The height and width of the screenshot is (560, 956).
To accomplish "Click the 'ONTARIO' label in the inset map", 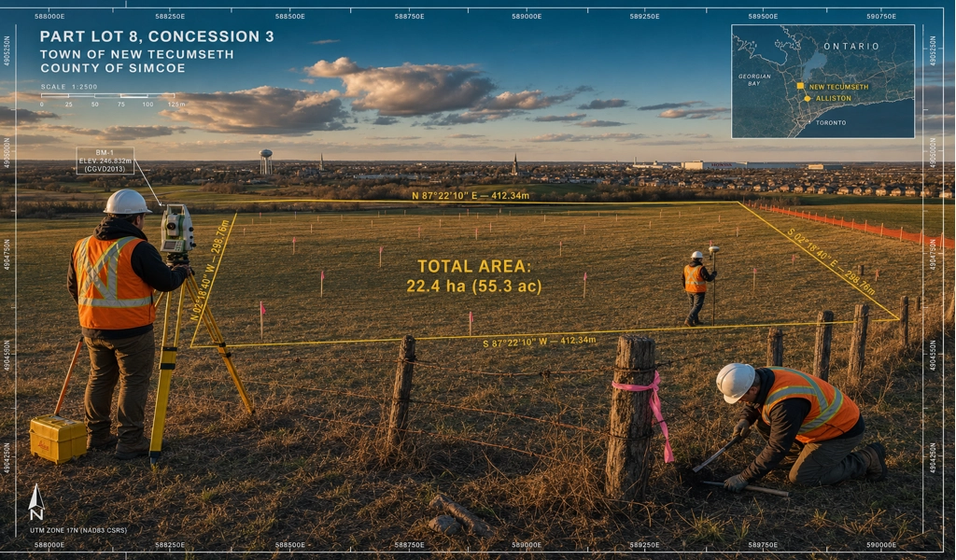I will (x=851, y=47).
